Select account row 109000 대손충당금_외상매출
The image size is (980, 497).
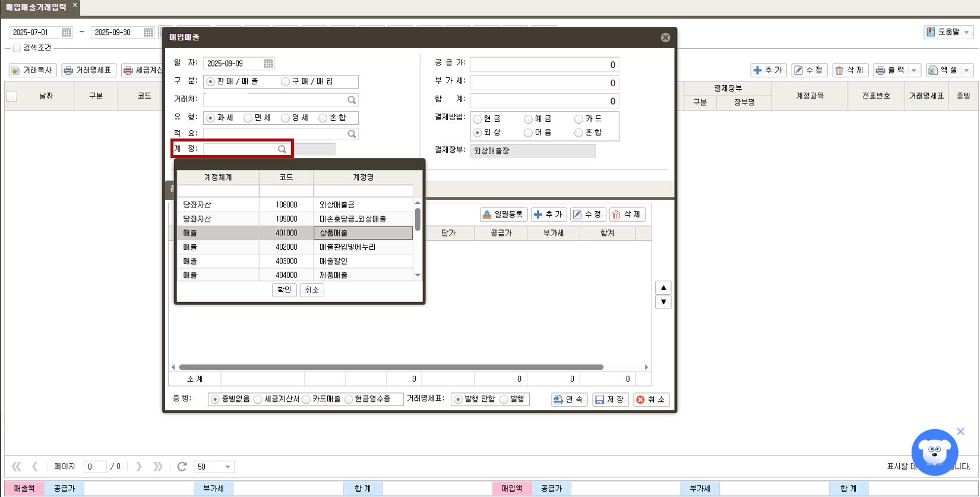(295, 219)
